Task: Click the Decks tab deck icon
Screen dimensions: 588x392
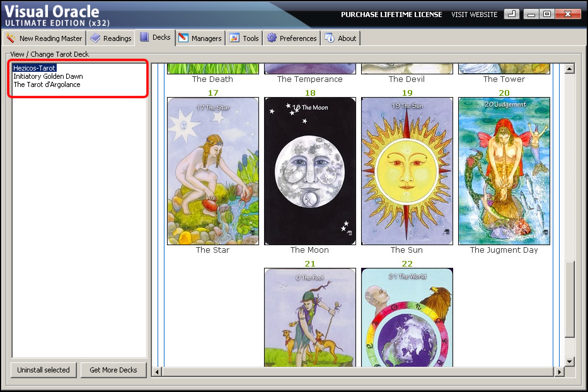Action: tap(144, 37)
